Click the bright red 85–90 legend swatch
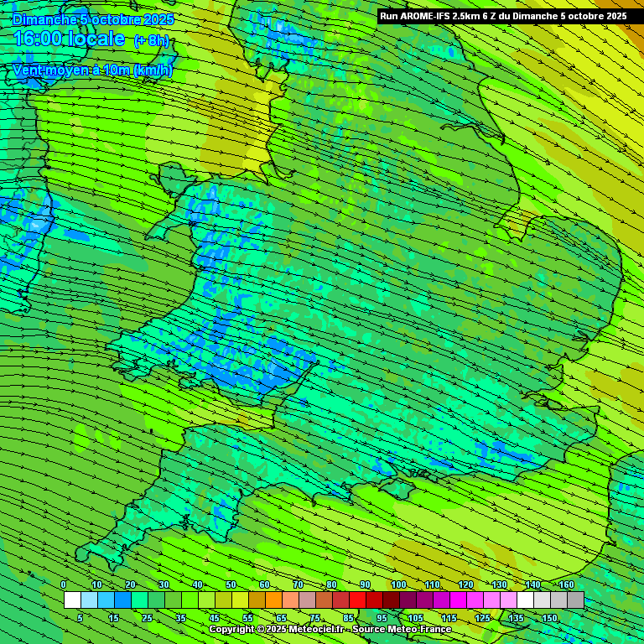 coord(357,600)
